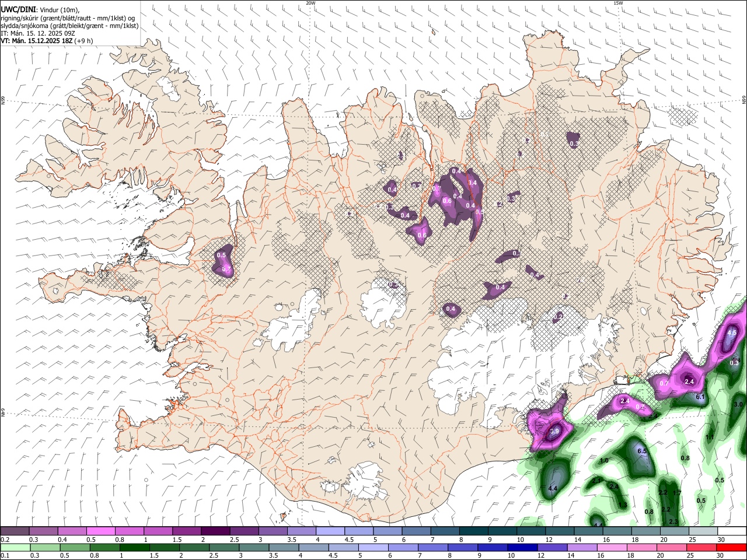
Task: Click the 3.0 value near the right border
Action: click(x=738, y=404)
